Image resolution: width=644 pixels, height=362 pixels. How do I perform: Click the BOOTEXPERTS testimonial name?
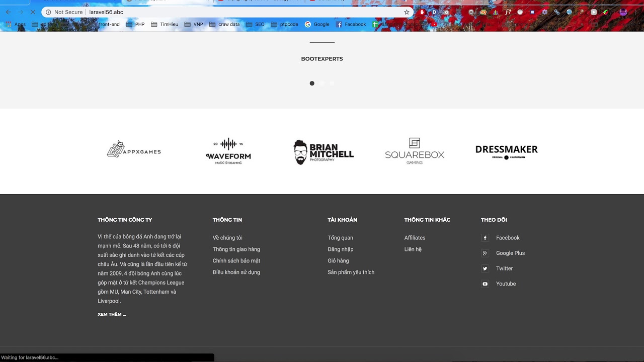[322, 59]
